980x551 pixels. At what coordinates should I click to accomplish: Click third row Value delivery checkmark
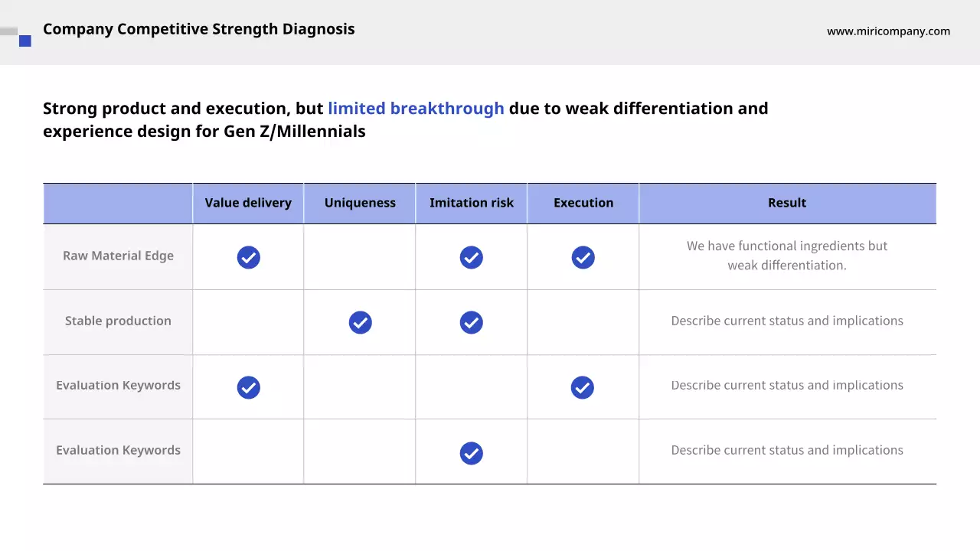248,387
